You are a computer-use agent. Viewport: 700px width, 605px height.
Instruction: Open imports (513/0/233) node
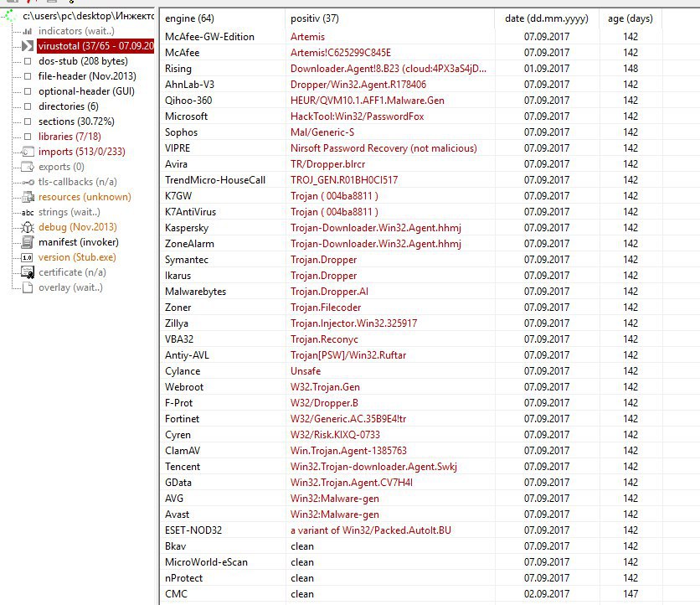82,152
